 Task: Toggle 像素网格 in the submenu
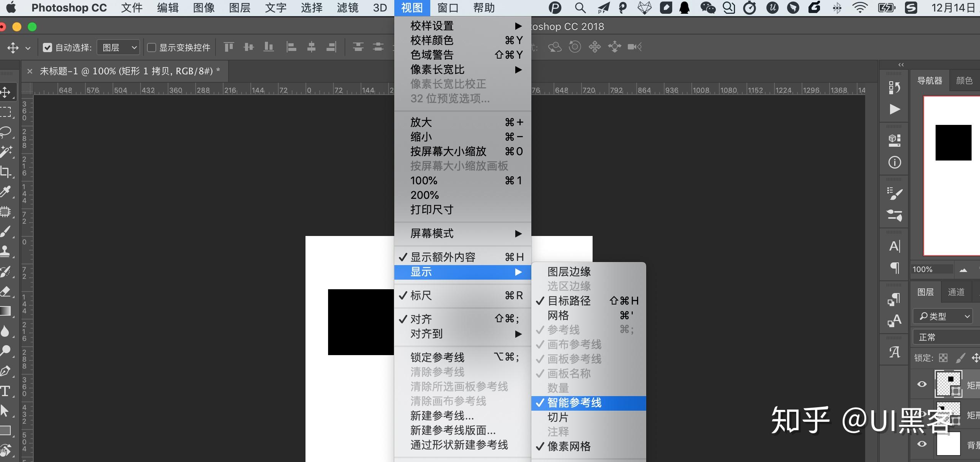589,447
